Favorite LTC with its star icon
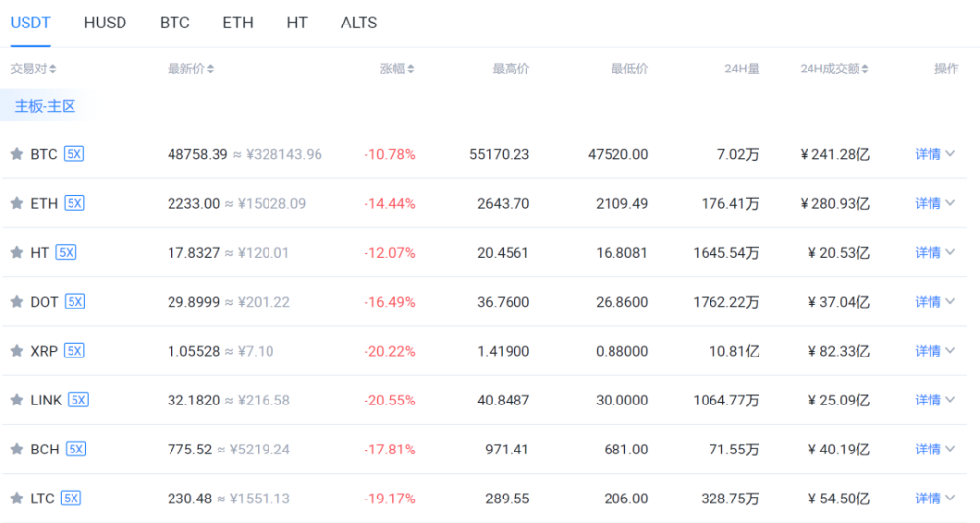 click(x=17, y=499)
